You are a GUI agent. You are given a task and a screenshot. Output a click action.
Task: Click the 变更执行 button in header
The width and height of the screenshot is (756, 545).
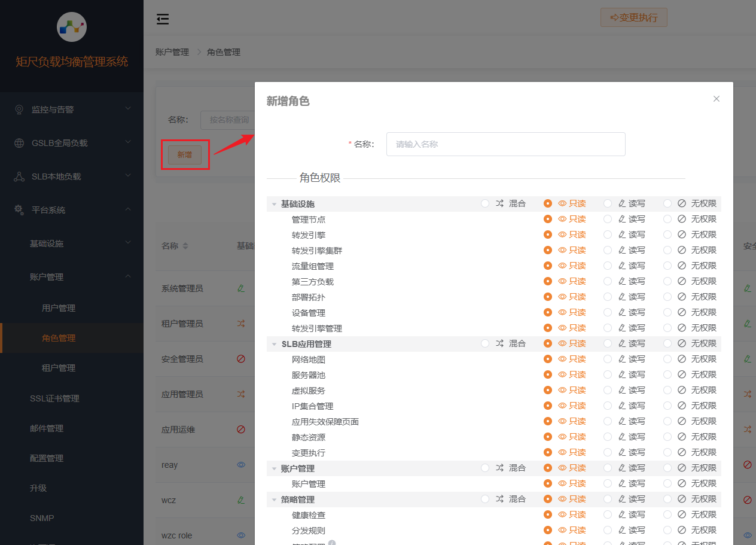pos(634,17)
